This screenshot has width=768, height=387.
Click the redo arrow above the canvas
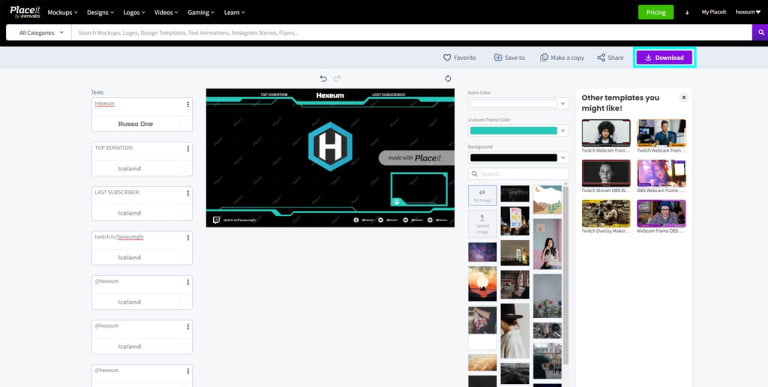pyautogui.click(x=336, y=78)
